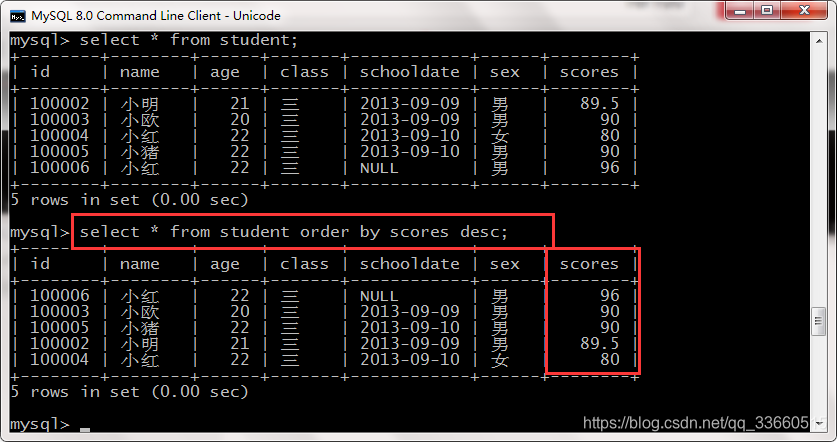Click age 21 in sorted query result
Viewport: 837px width, 442px height.
(x=240, y=343)
